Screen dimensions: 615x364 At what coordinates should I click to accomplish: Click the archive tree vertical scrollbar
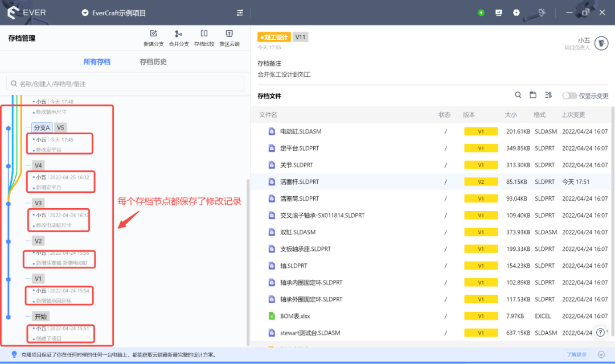pos(248,263)
